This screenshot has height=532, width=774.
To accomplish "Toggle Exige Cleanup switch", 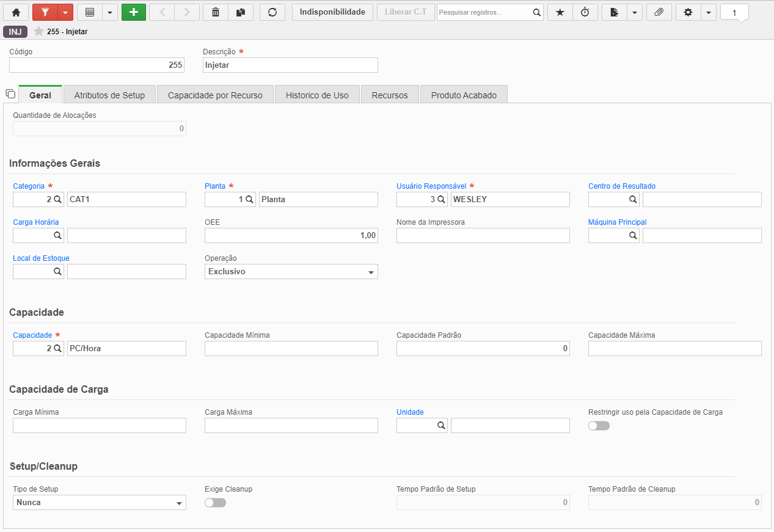I will click(x=215, y=503).
